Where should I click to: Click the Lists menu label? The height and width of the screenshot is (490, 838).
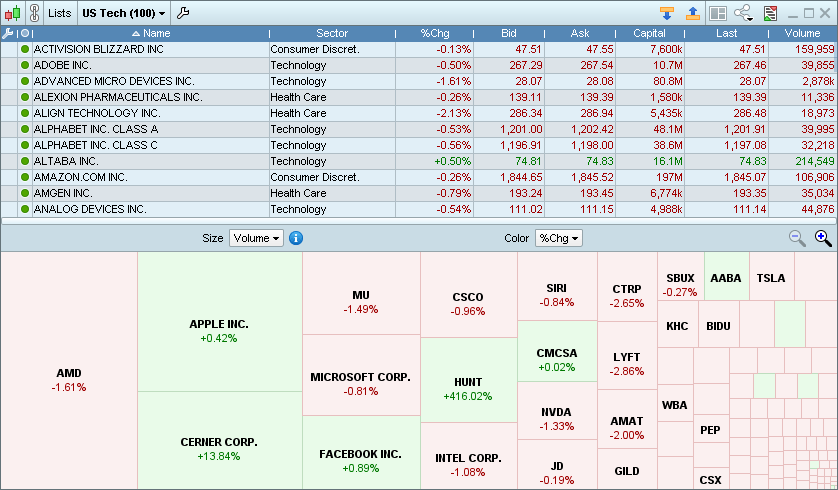click(60, 14)
